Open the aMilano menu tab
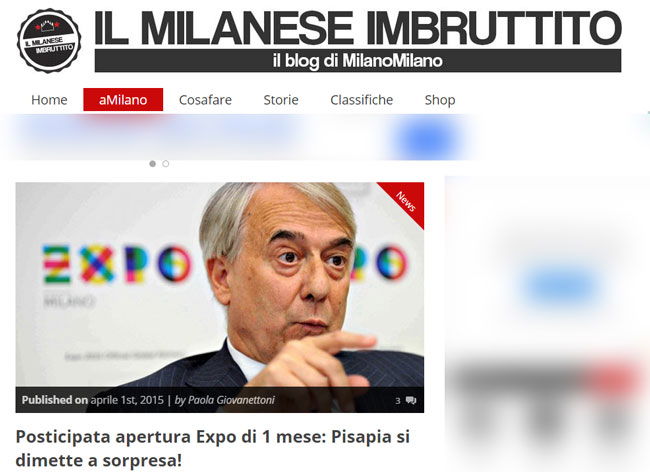Image resolution: width=650 pixels, height=472 pixels. tap(123, 100)
